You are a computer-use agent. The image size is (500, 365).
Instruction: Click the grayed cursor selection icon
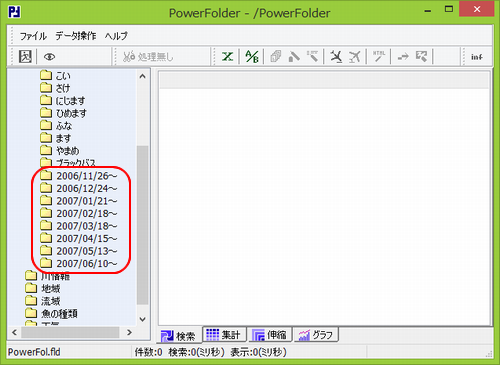(421, 56)
